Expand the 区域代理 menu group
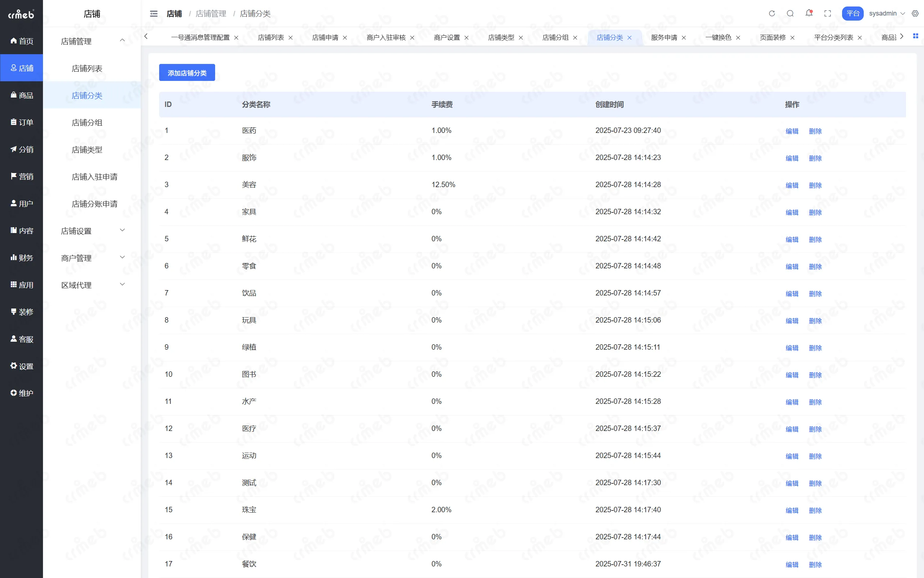The height and width of the screenshot is (578, 924). 92,285
